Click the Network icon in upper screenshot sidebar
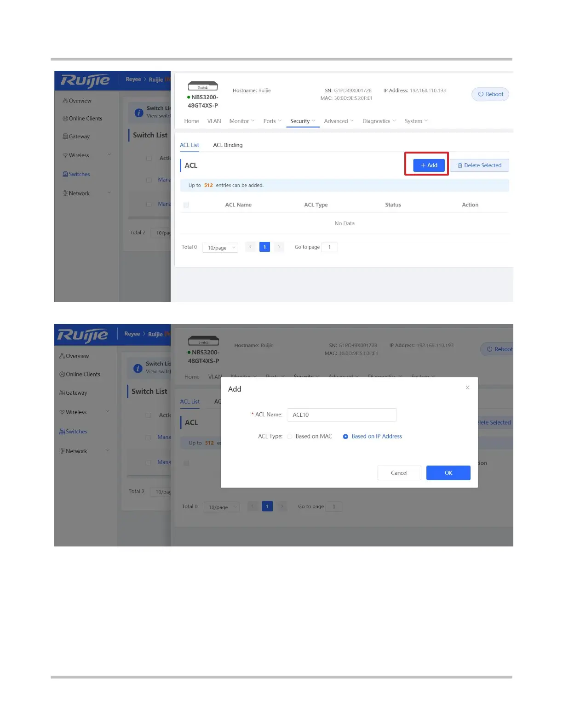Image resolution: width=563 pixels, height=728 pixels. pyautogui.click(x=65, y=193)
